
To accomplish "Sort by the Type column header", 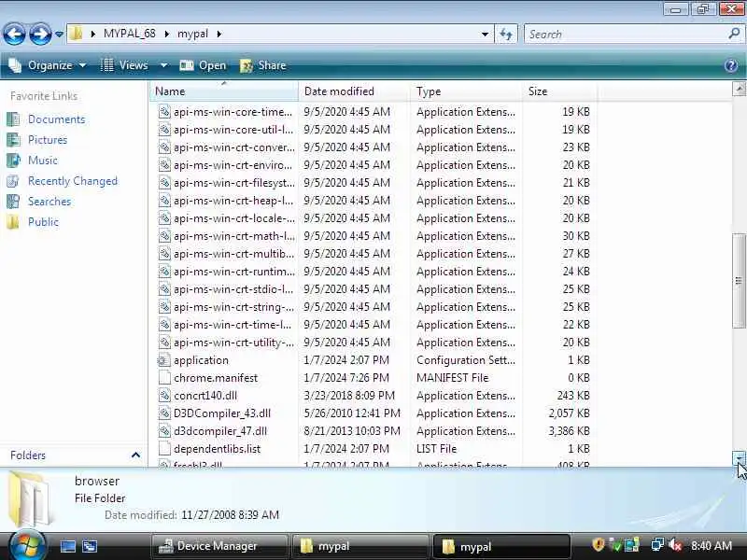I will click(465, 91).
